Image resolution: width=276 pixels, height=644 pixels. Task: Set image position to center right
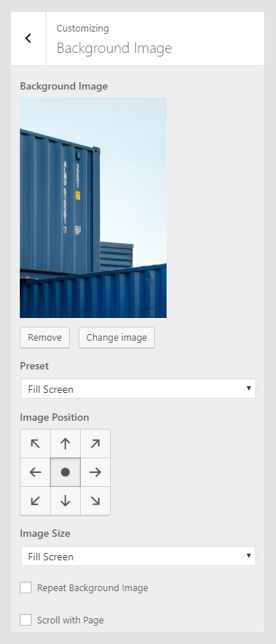(x=95, y=472)
